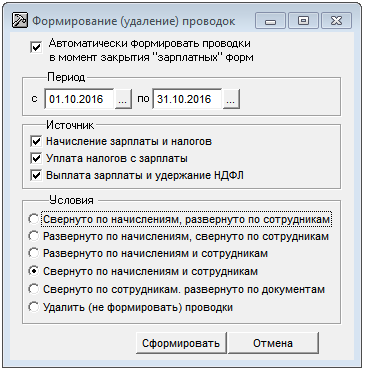The image size is (365, 371).
Task: Click the start date field 01.10.2016
Action: [x=79, y=99]
